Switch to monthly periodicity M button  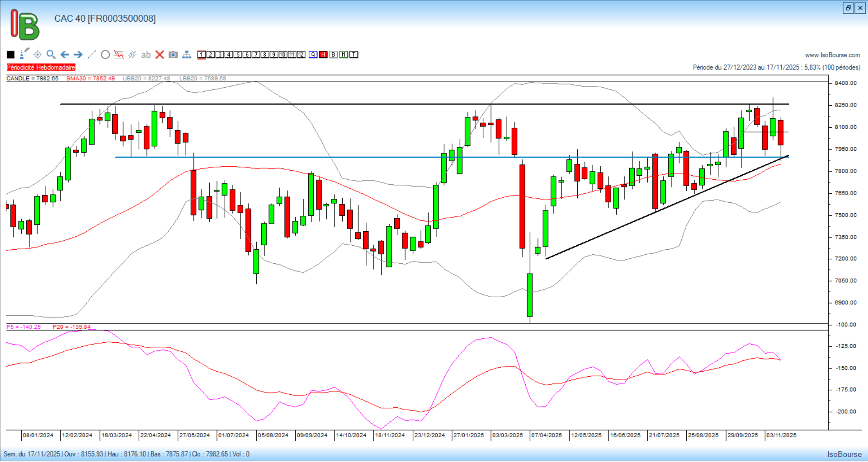344,55
